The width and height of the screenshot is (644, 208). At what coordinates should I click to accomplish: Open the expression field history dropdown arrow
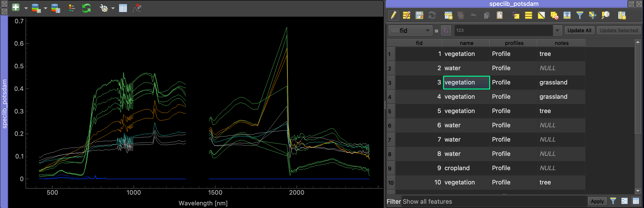coord(557,30)
